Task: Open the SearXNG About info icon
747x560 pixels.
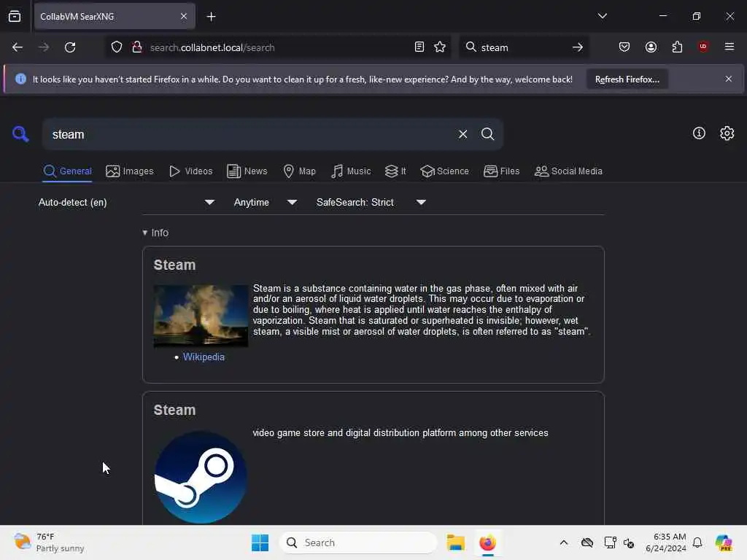Action: coord(699,133)
